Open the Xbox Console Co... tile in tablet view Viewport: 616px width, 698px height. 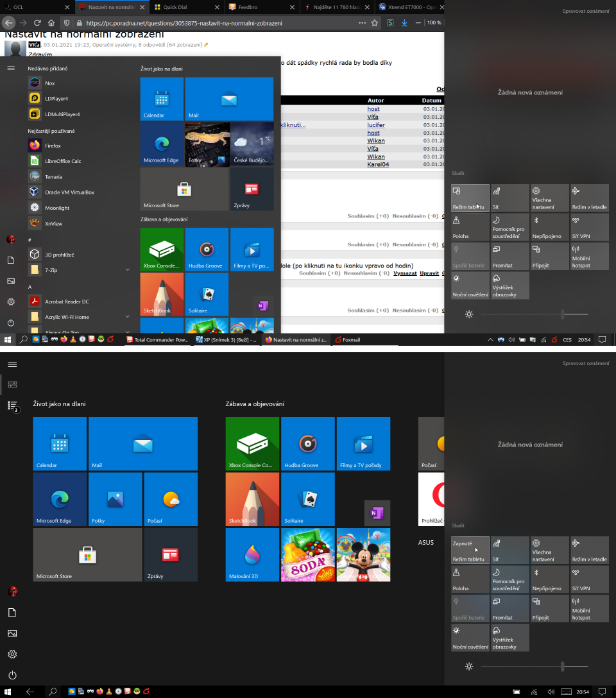tap(252, 444)
